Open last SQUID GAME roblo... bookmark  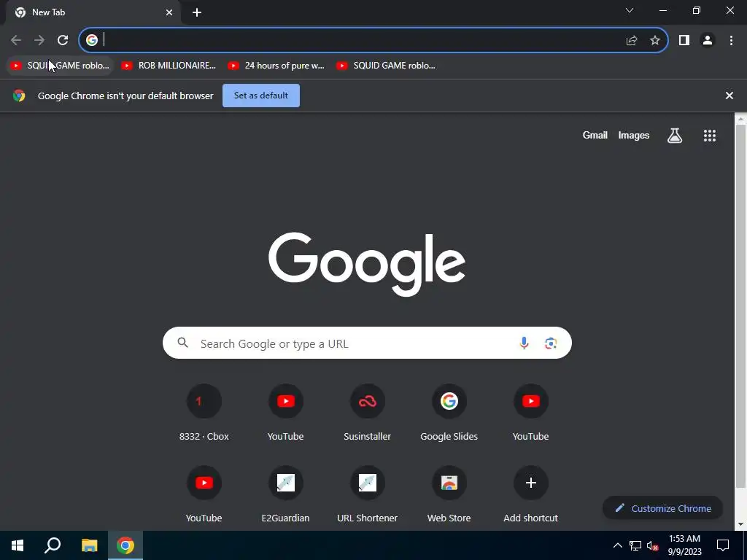387,66
